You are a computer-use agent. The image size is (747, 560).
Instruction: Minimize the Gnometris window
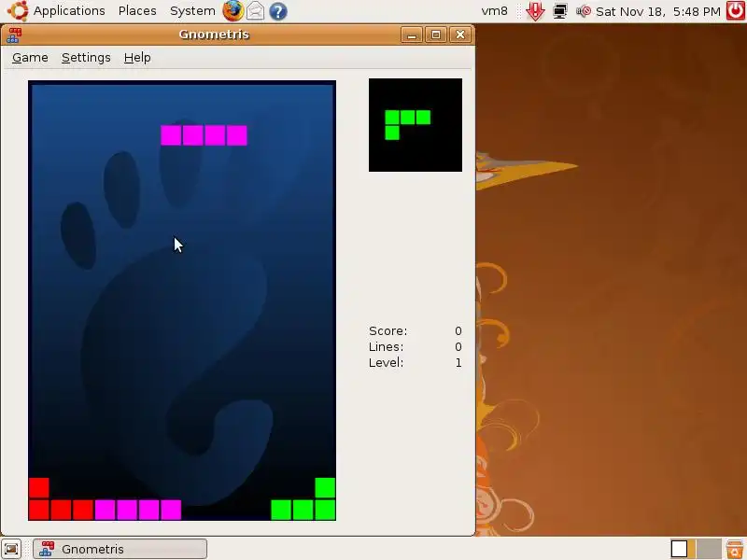(x=412, y=35)
